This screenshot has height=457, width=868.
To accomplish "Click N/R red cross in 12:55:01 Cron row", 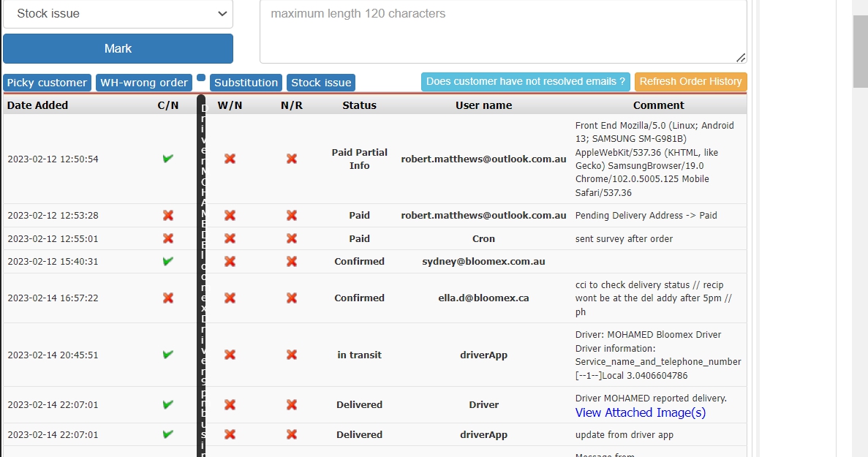I will pos(292,238).
